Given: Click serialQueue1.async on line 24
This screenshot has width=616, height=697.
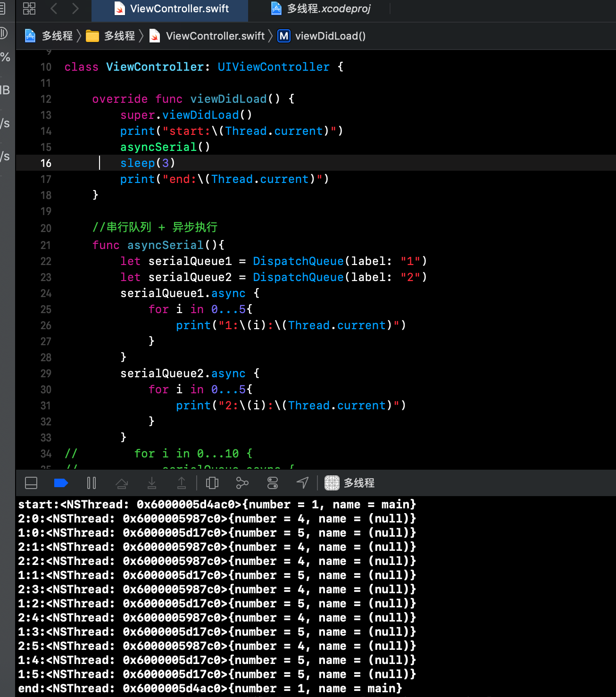Looking at the screenshot, I should click(183, 293).
